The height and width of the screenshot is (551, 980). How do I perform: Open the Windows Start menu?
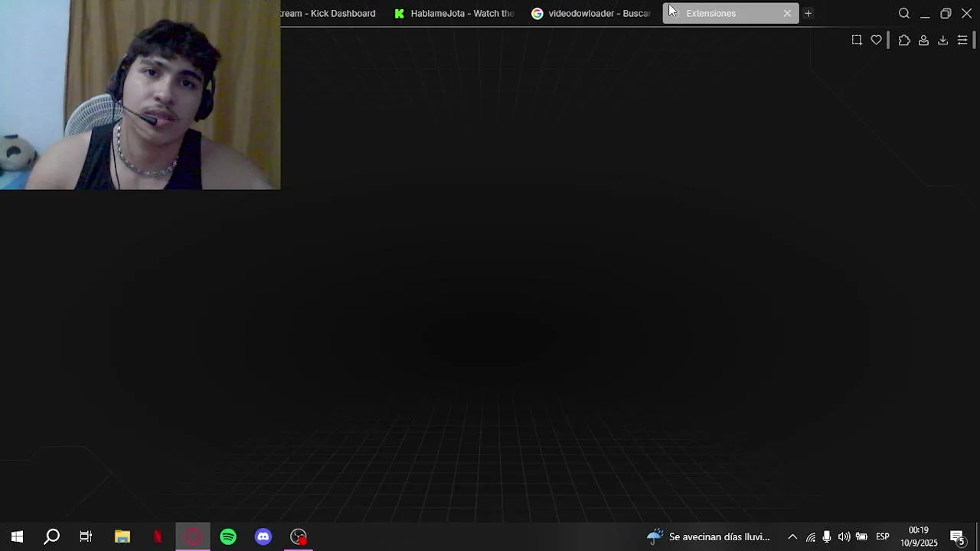17,536
